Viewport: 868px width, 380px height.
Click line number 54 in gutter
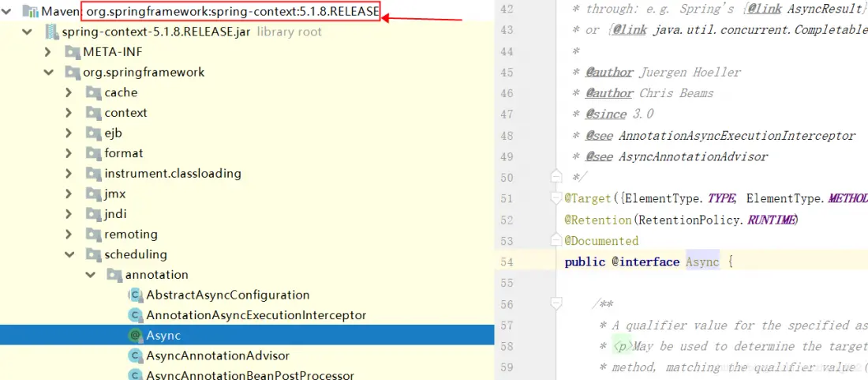tap(507, 261)
